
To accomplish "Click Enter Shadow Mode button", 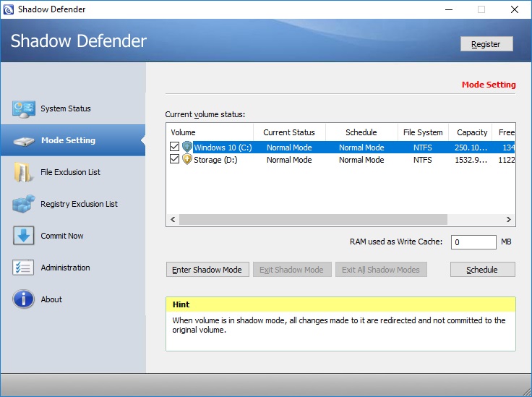I will click(x=207, y=270).
